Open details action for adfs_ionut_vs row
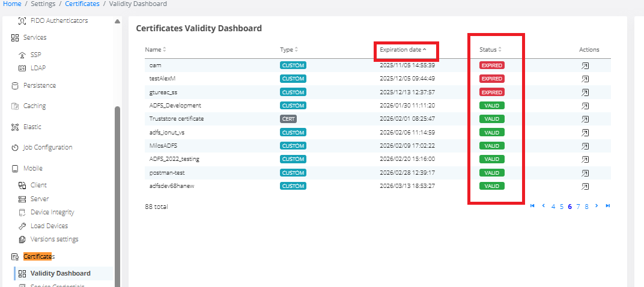 coord(585,133)
